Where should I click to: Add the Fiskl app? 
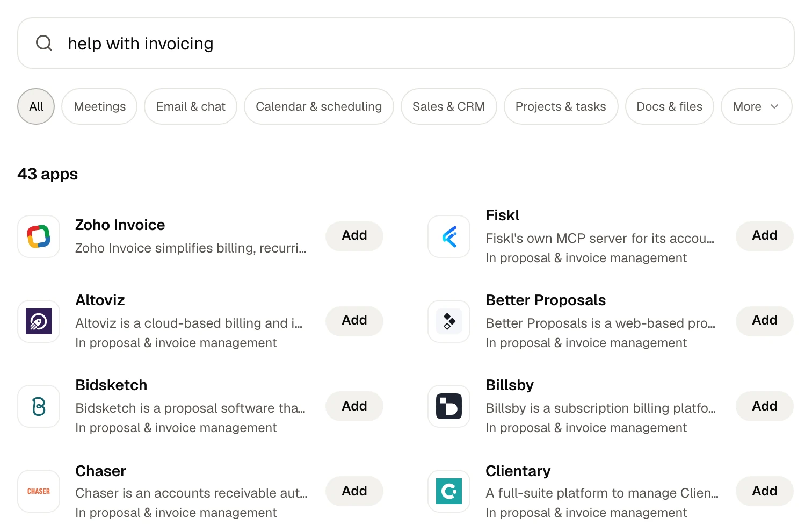coord(765,235)
